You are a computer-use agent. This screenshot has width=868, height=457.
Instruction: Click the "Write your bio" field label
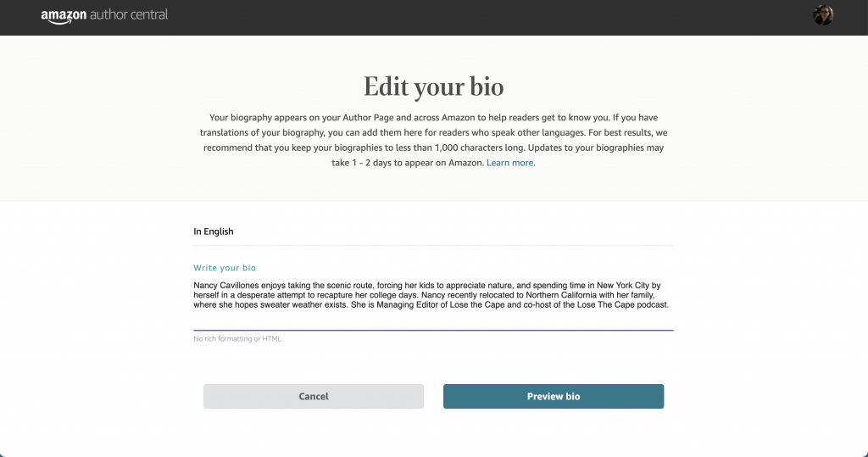(x=225, y=268)
